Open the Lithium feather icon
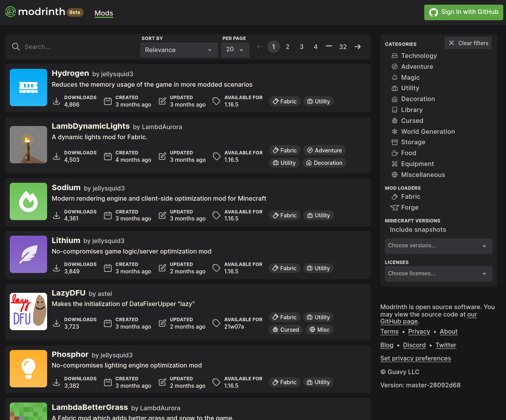Viewport: 506px width, 420px height. pos(28,254)
